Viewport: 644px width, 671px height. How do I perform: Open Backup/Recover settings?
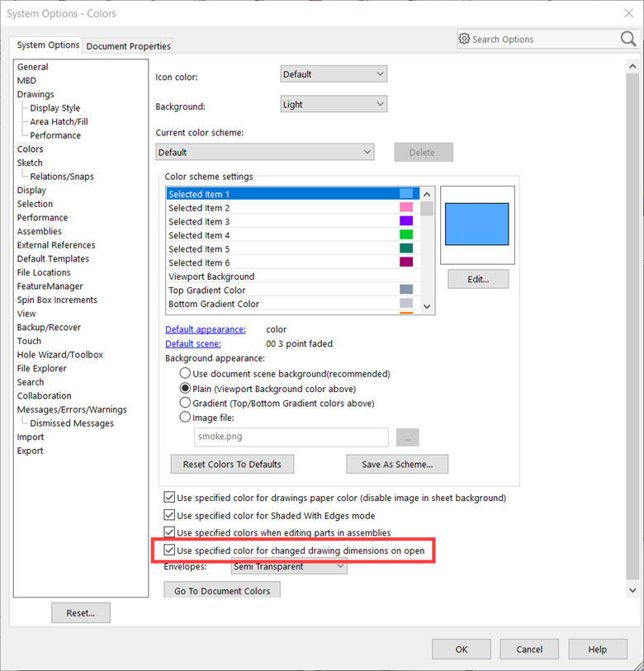point(49,327)
